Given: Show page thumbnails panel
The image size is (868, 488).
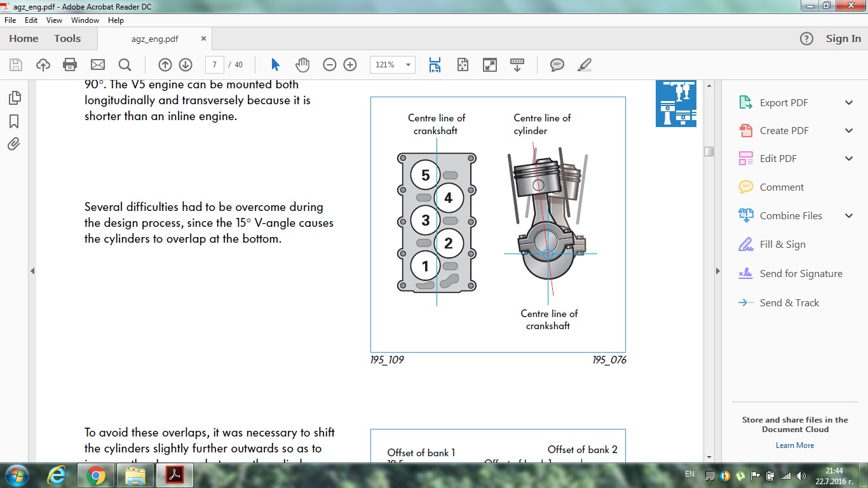Looking at the screenshot, I should coord(14,98).
